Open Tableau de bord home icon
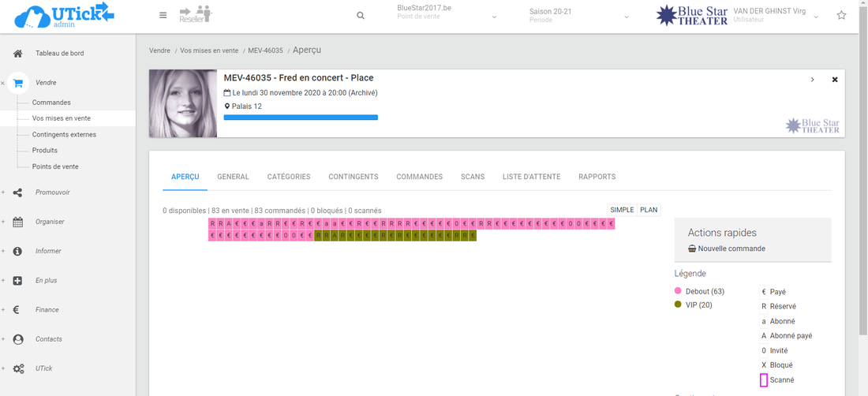The image size is (868, 396). [18, 54]
